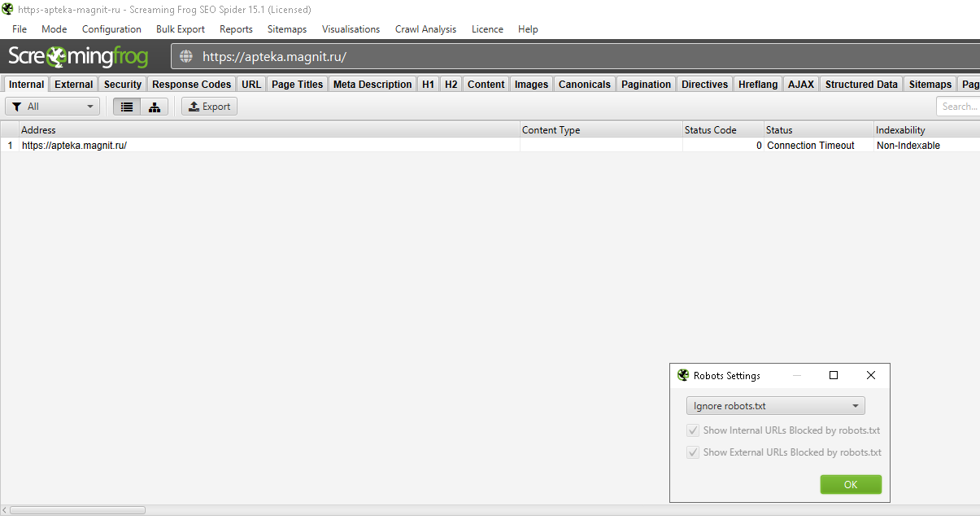980x524 pixels.
Task: Open the Licence menu
Action: (487, 29)
